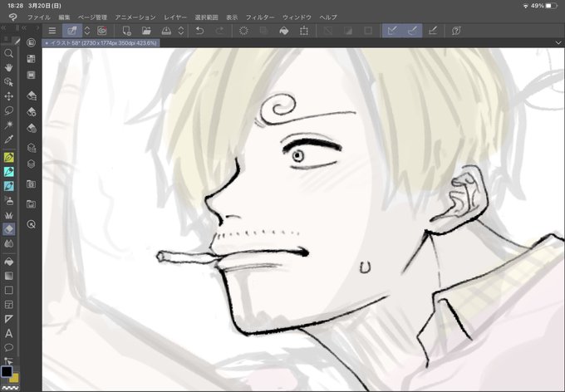Viewport: 565px width, 392px height.
Task: Select the Eyedropper tool
Action: pyautogui.click(x=8, y=140)
